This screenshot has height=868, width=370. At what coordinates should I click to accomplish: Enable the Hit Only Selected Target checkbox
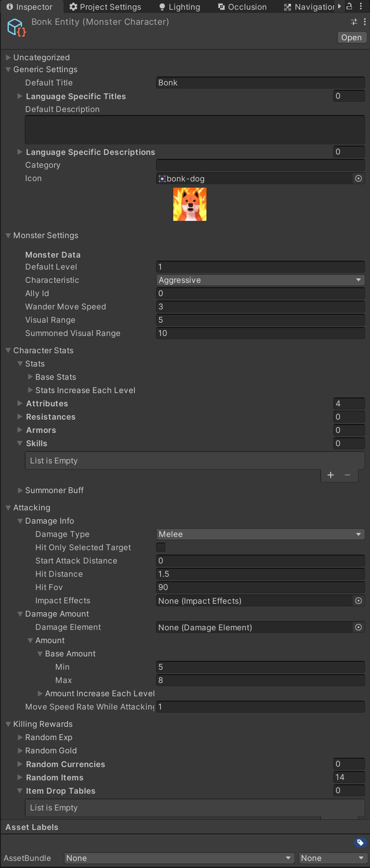pyautogui.click(x=160, y=548)
